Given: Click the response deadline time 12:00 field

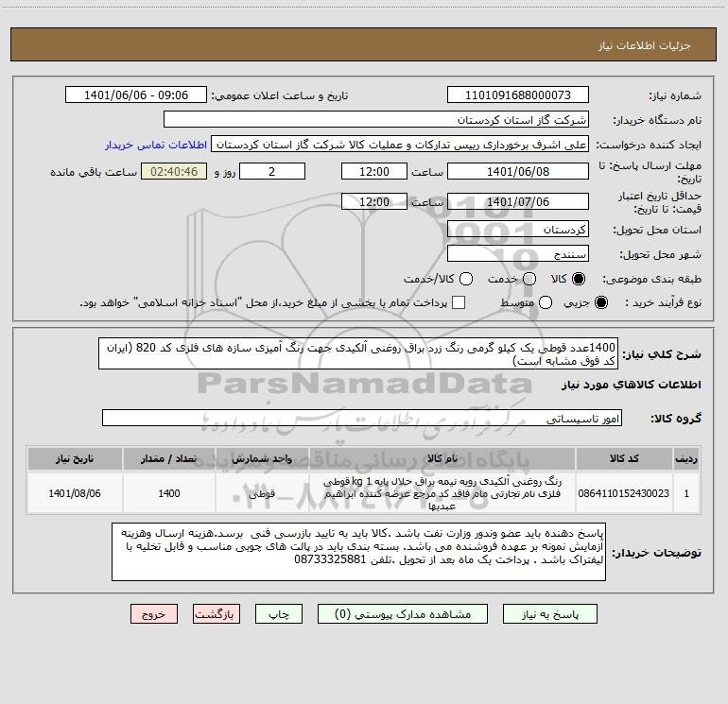Looking at the screenshot, I should 374,171.
